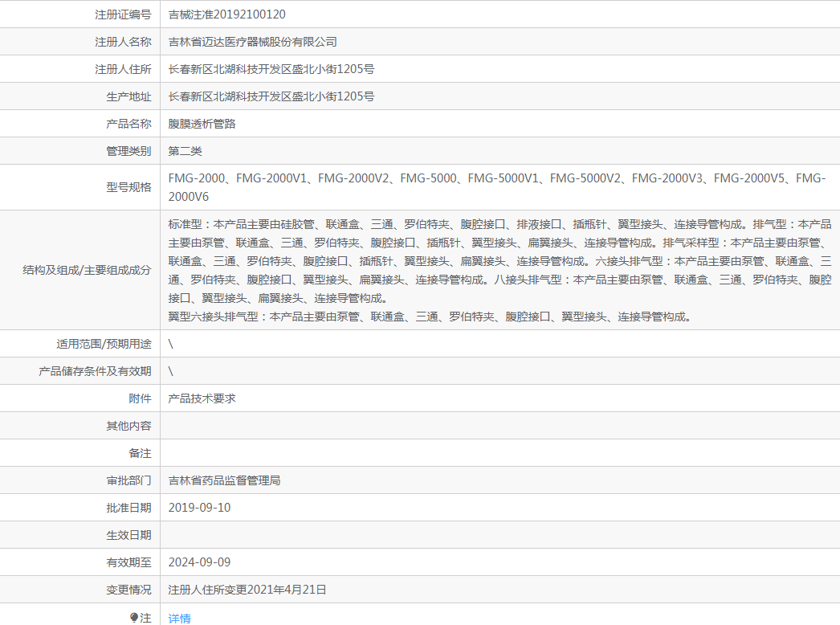The height and width of the screenshot is (625, 840).
Task: Click the 备注 label
Action: pos(140,453)
